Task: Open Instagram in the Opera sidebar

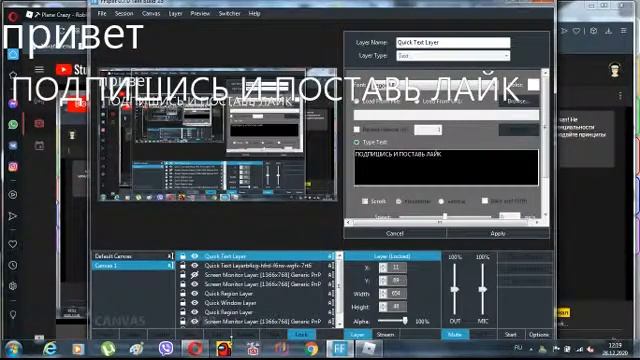Action: pos(13,167)
